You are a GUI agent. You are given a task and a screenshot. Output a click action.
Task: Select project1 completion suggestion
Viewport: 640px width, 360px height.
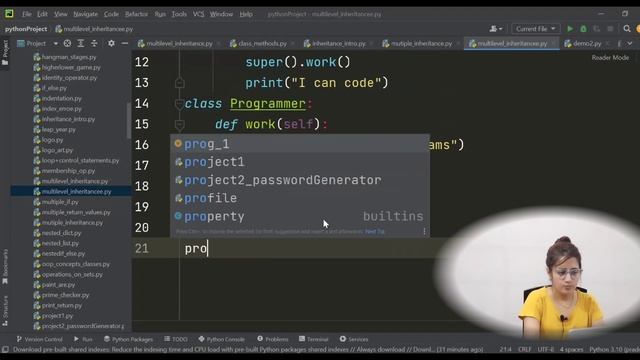[300, 162]
